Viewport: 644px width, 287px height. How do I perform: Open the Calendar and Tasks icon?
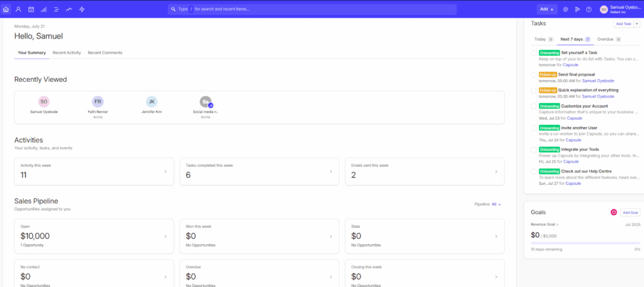[31, 9]
